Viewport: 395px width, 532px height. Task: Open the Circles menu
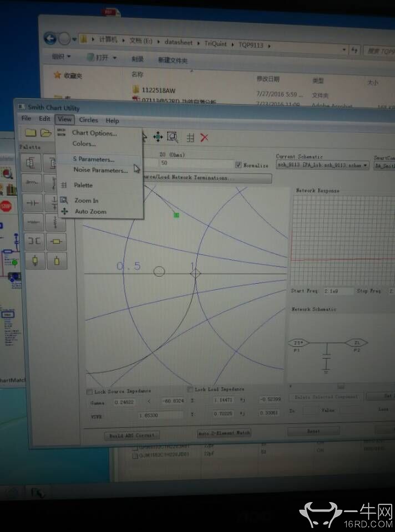88,120
